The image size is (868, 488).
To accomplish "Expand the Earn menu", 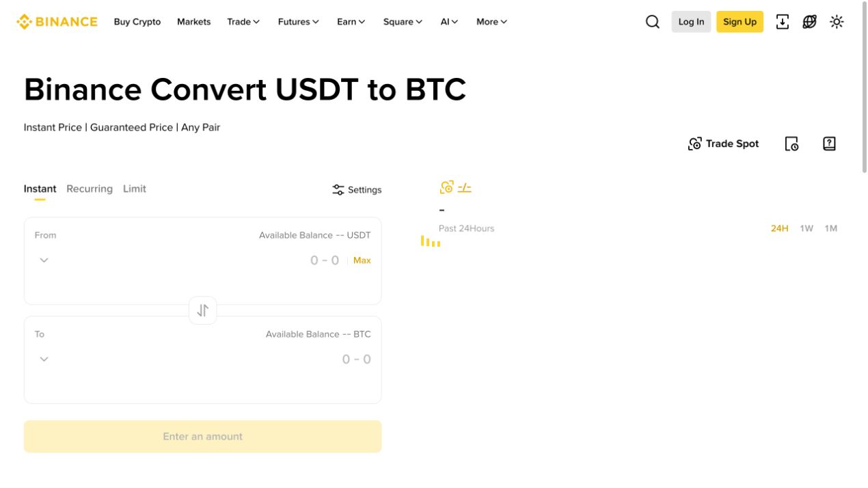I will tap(351, 22).
